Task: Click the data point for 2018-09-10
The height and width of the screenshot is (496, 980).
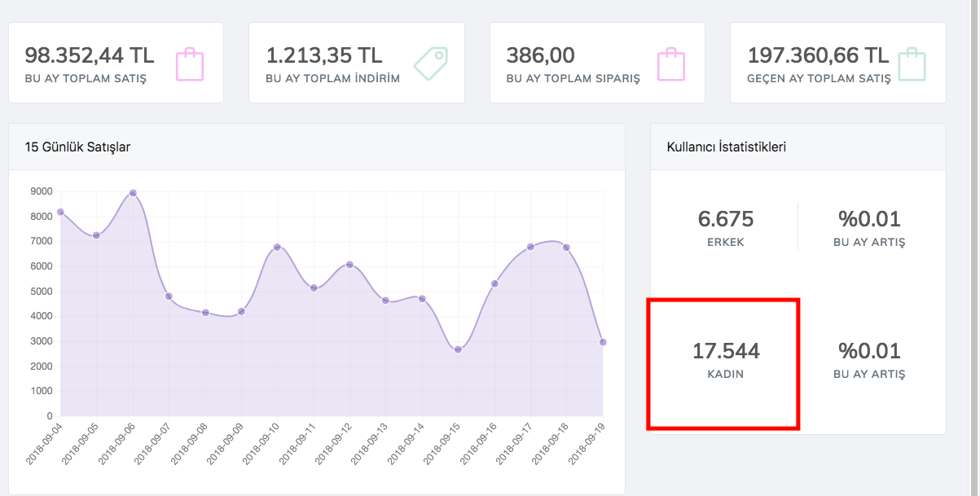Action: tap(277, 247)
